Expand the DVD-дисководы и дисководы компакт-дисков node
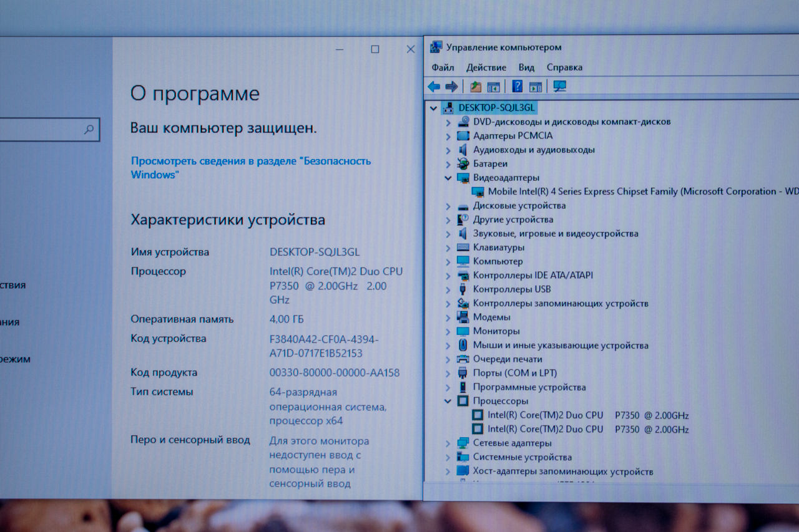The image size is (799, 532). [x=448, y=122]
